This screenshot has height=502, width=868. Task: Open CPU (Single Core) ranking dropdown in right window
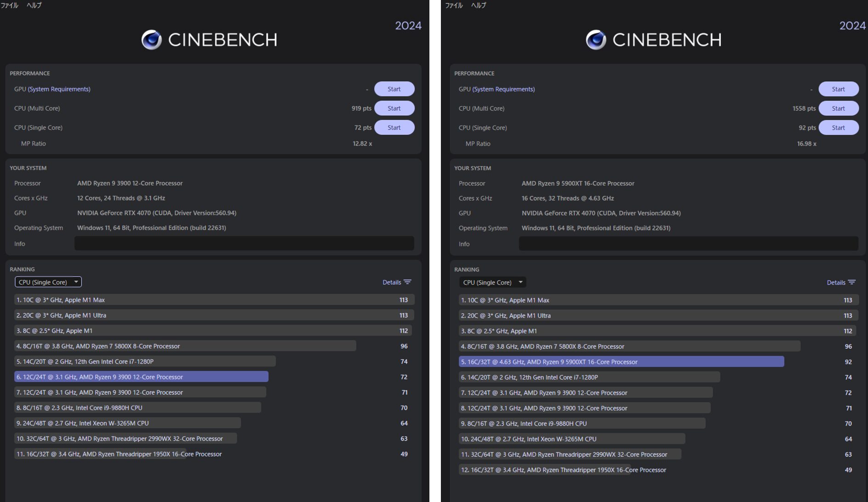tap(493, 283)
